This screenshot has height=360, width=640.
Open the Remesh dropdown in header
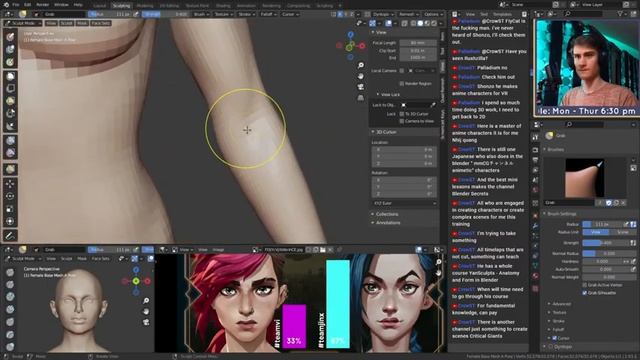408,14
